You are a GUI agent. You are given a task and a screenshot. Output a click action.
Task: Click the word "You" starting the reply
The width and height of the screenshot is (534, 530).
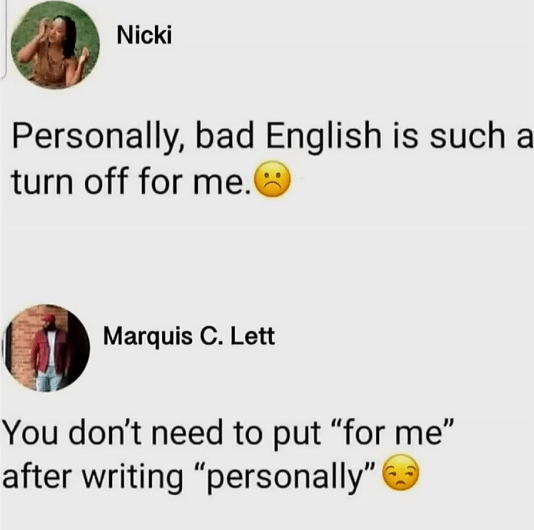[x=30, y=433]
